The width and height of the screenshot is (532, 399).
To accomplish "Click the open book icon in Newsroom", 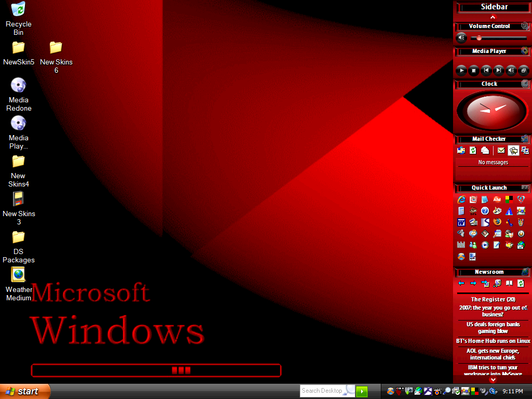I will pos(509,283).
